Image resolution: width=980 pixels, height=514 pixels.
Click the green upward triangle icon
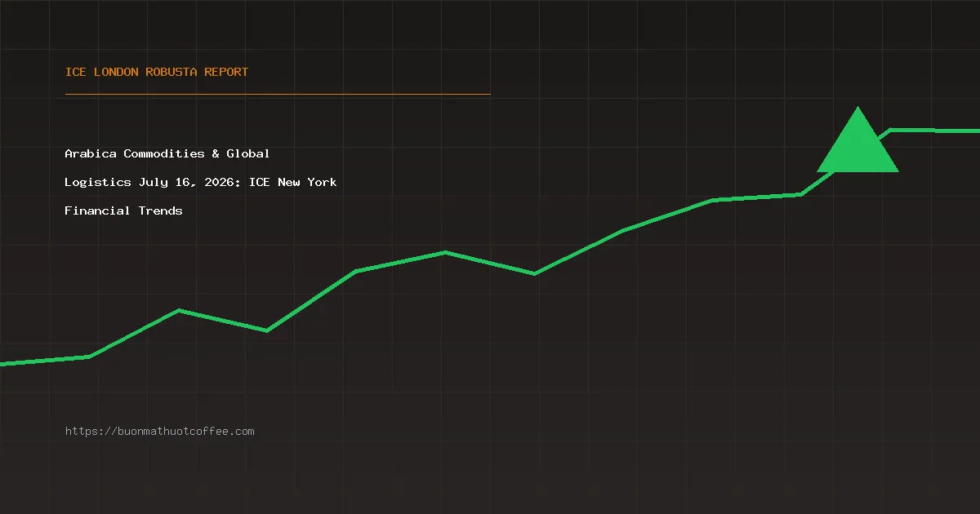(x=857, y=140)
